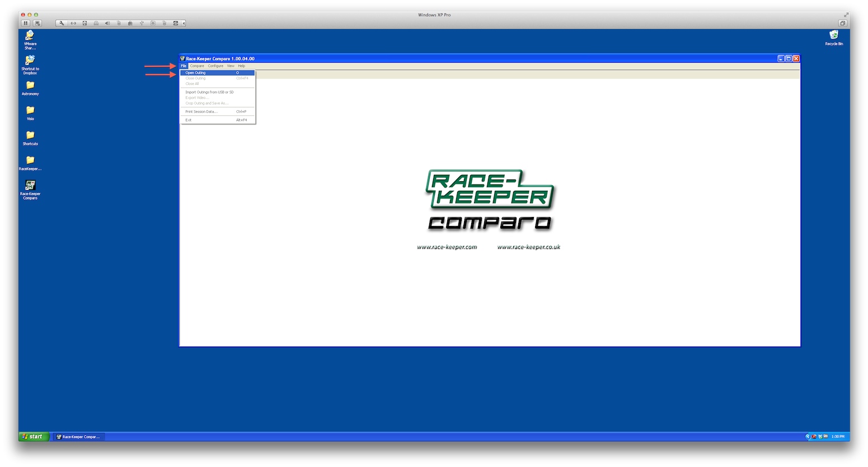Open the View menu
Image resolution: width=868 pixels, height=467 pixels.
click(231, 66)
